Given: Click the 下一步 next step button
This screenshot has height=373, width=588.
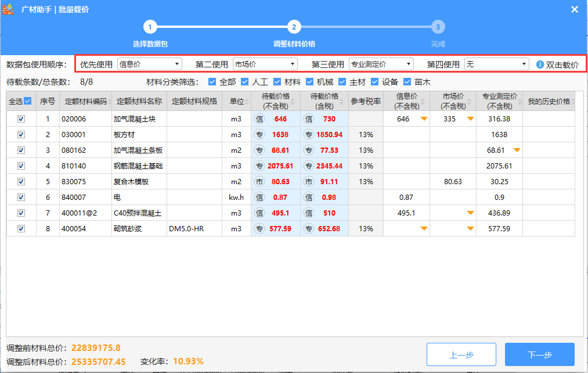Looking at the screenshot, I should [x=539, y=354].
